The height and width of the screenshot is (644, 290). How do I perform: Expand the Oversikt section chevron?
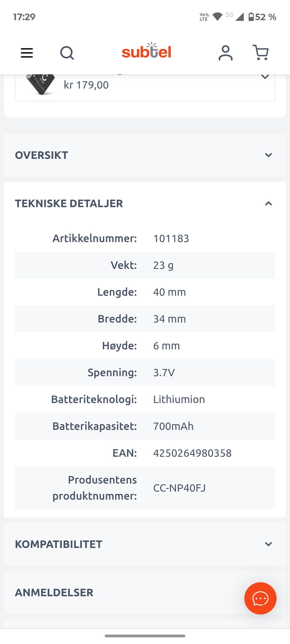point(268,155)
